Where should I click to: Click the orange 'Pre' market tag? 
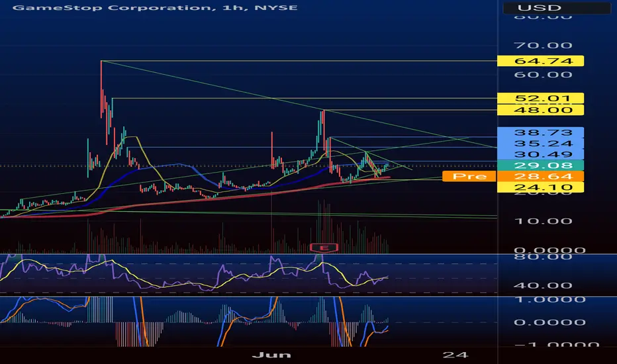tap(469, 176)
